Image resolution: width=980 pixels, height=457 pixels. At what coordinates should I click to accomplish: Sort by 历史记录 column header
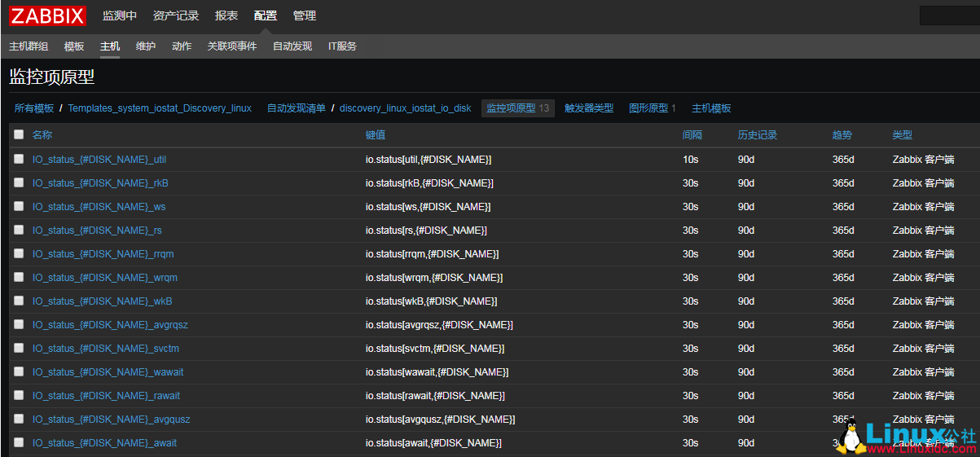(x=758, y=135)
